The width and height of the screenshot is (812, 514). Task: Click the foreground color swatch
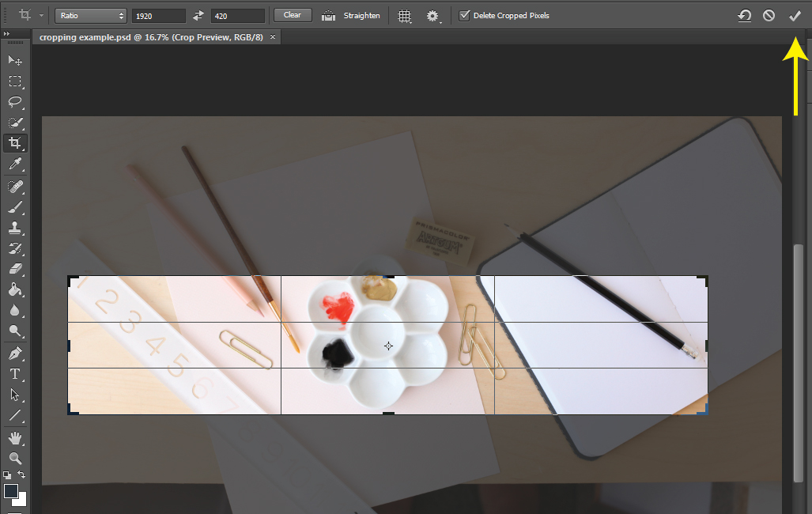11,491
